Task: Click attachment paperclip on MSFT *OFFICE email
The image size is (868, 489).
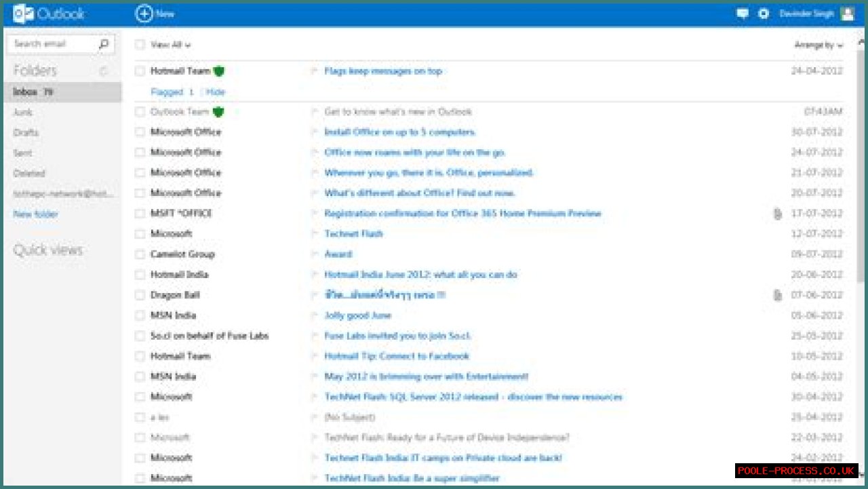Action: pos(778,214)
